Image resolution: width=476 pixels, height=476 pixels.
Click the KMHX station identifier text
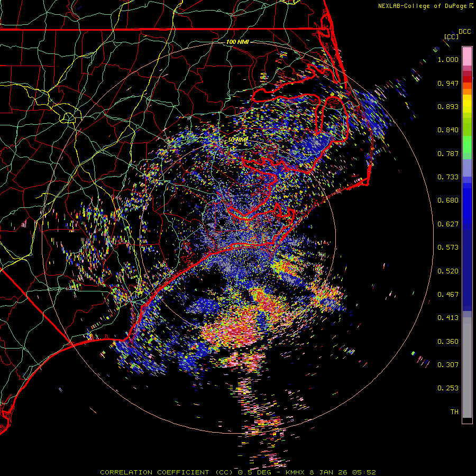[295, 472]
